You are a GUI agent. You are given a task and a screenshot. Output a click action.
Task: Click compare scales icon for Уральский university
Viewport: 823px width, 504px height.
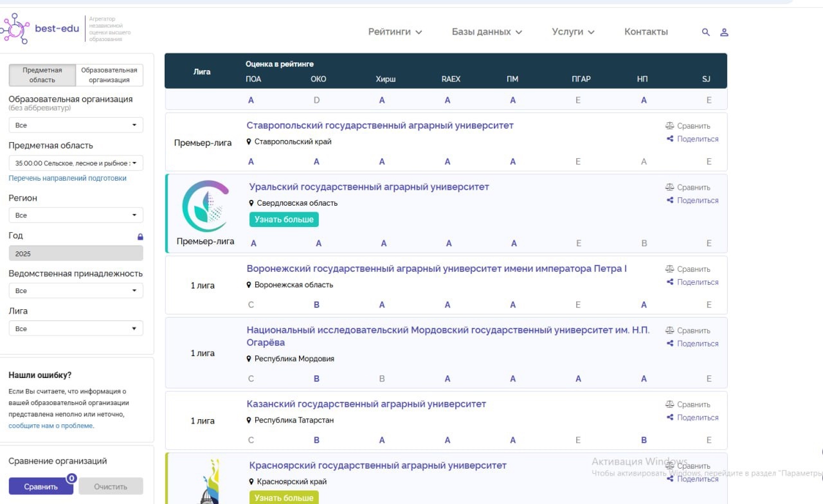click(x=670, y=188)
